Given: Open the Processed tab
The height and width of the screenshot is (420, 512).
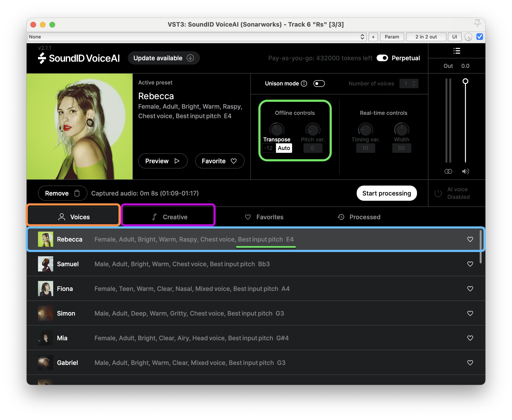Looking at the screenshot, I should 359,217.
